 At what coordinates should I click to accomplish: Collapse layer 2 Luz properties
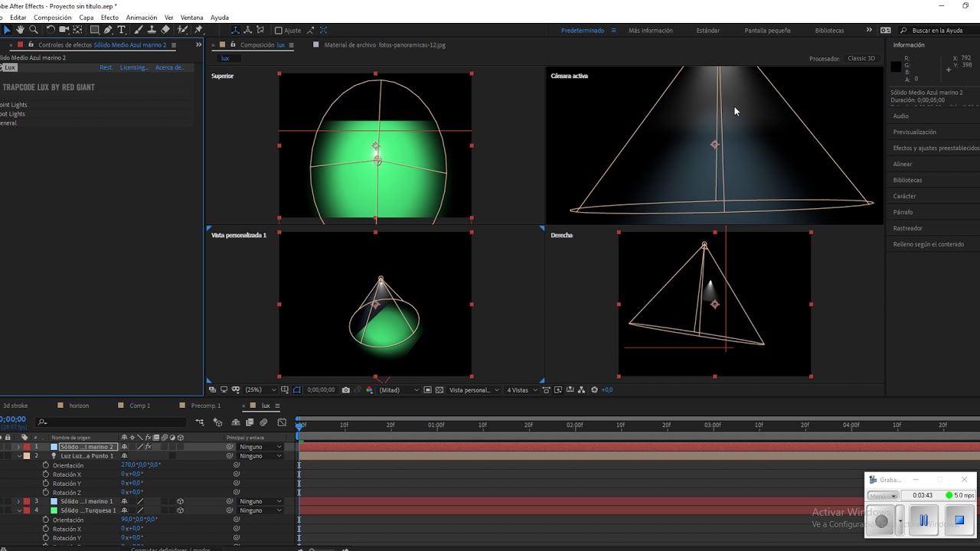[x=18, y=456]
